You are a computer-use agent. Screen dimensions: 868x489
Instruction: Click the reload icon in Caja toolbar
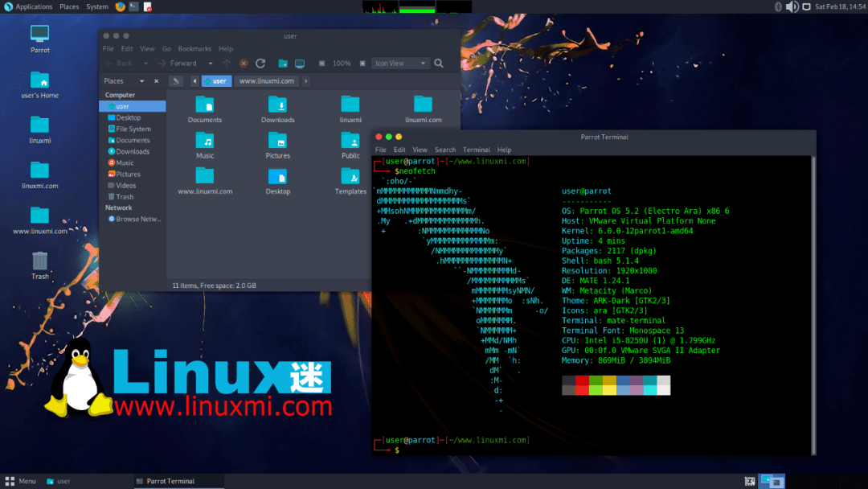260,64
